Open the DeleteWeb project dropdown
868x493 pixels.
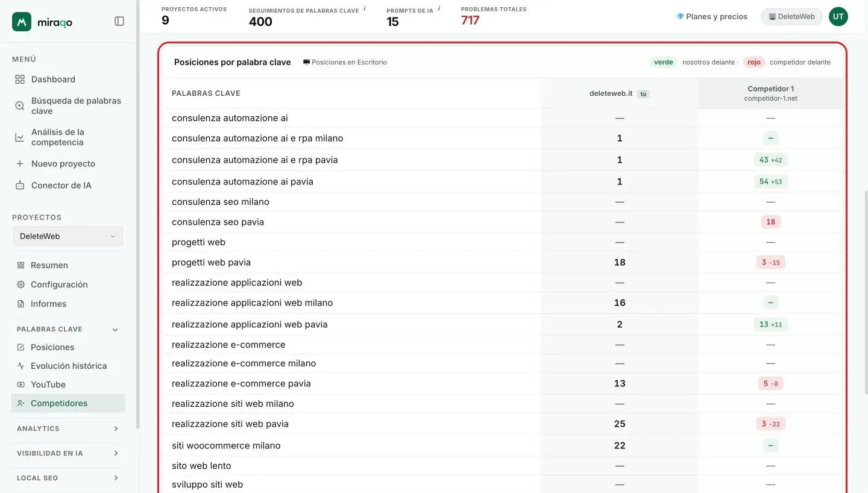pos(68,236)
